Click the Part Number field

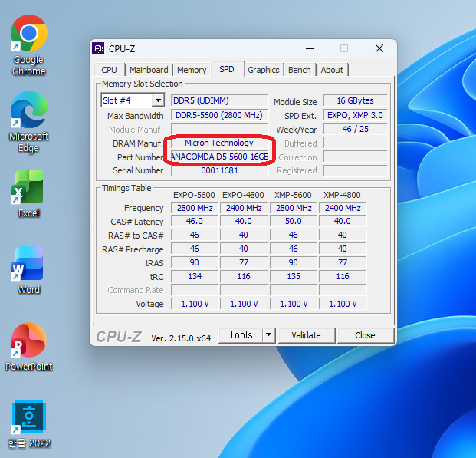pyautogui.click(x=219, y=157)
